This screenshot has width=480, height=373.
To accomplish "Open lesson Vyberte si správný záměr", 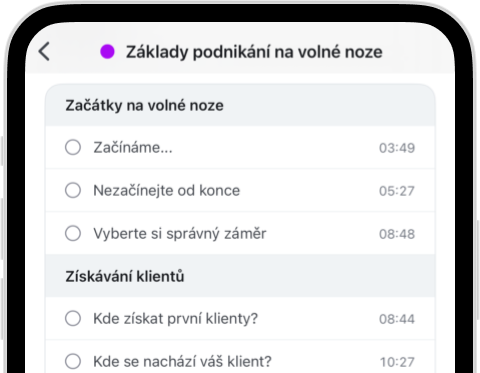I will [x=240, y=233].
